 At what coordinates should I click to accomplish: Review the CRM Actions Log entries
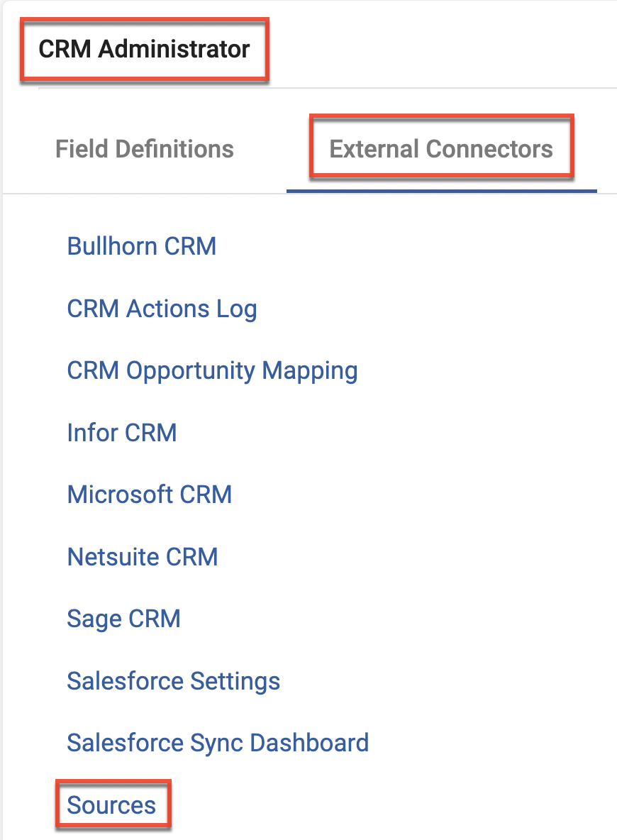(x=162, y=309)
